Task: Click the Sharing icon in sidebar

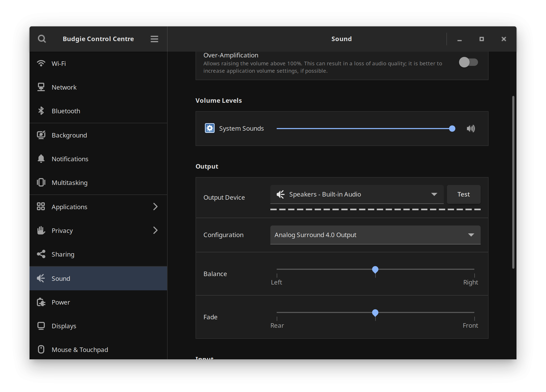Action: [x=41, y=254]
